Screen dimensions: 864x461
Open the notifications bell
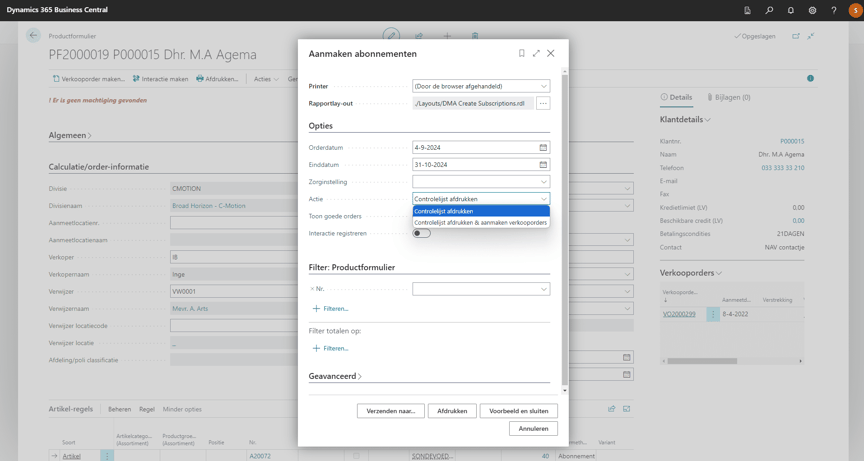(790, 10)
